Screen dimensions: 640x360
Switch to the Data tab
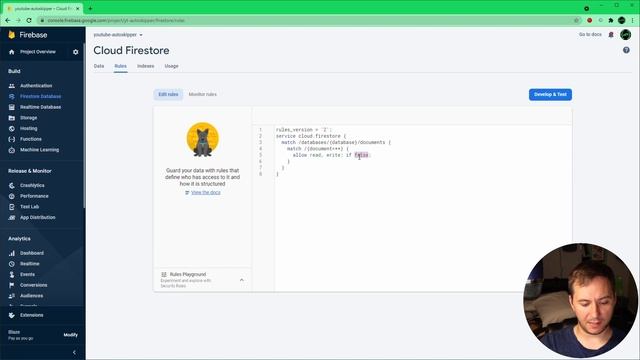pos(99,66)
